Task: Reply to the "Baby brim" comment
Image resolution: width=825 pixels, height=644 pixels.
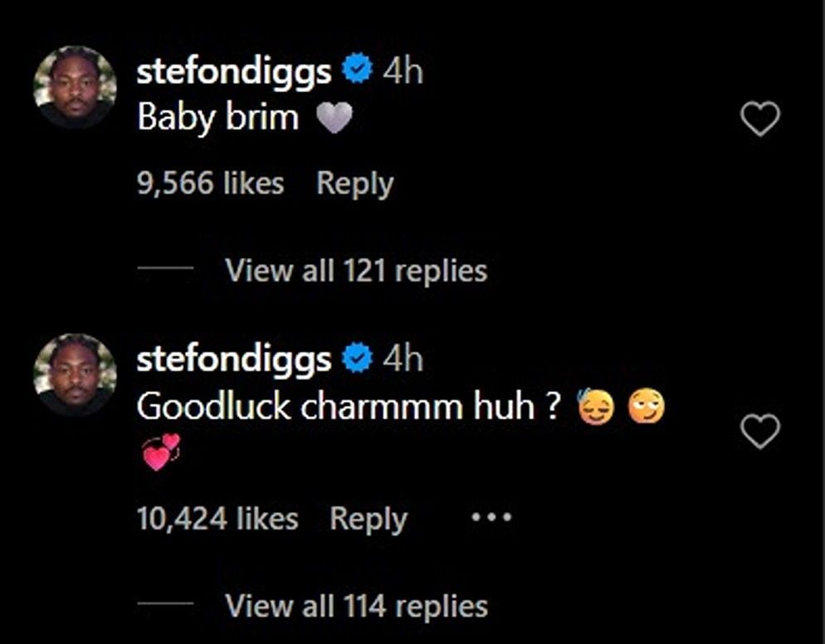Action: [x=355, y=183]
